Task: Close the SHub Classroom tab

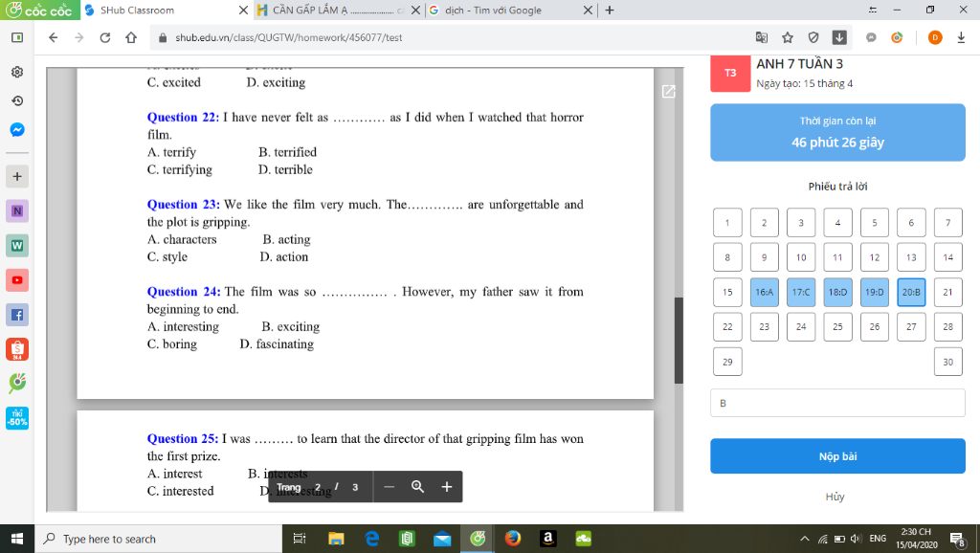Action: click(x=243, y=10)
